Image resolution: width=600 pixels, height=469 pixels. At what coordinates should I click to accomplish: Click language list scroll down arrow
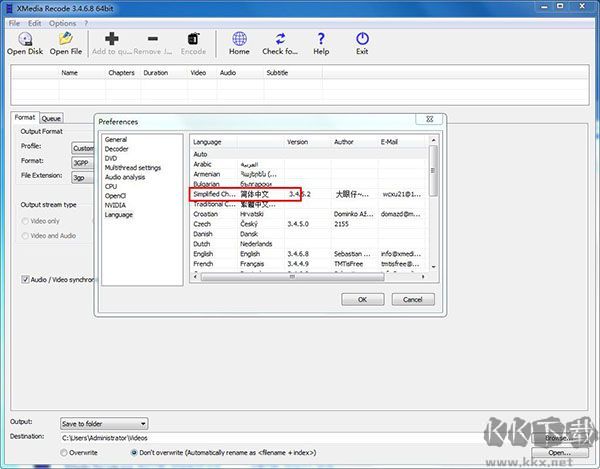[433, 267]
